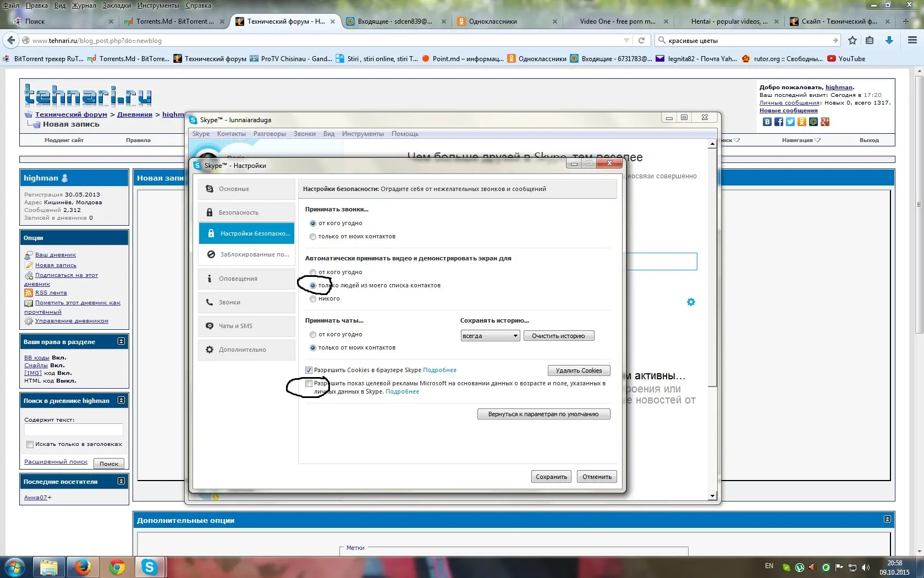924x578 pixels.
Task: Open Firefox 'Журнал' menu
Action: tap(84, 6)
